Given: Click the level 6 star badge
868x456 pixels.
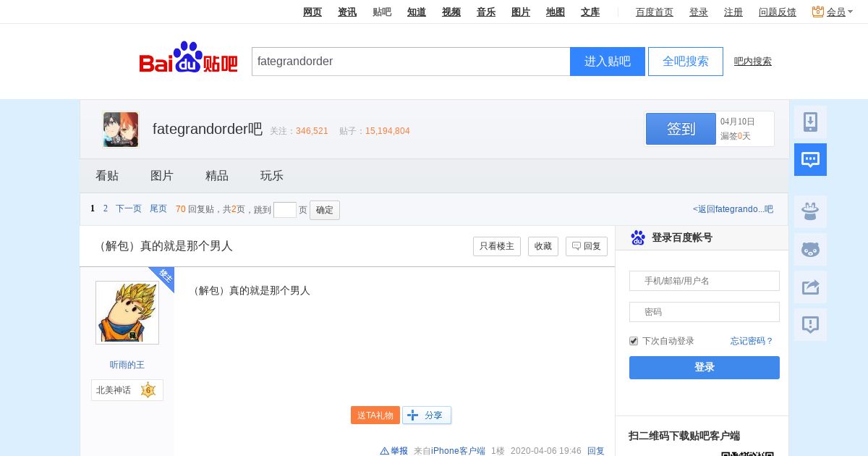Looking at the screenshot, I should [x=148, y=390].
